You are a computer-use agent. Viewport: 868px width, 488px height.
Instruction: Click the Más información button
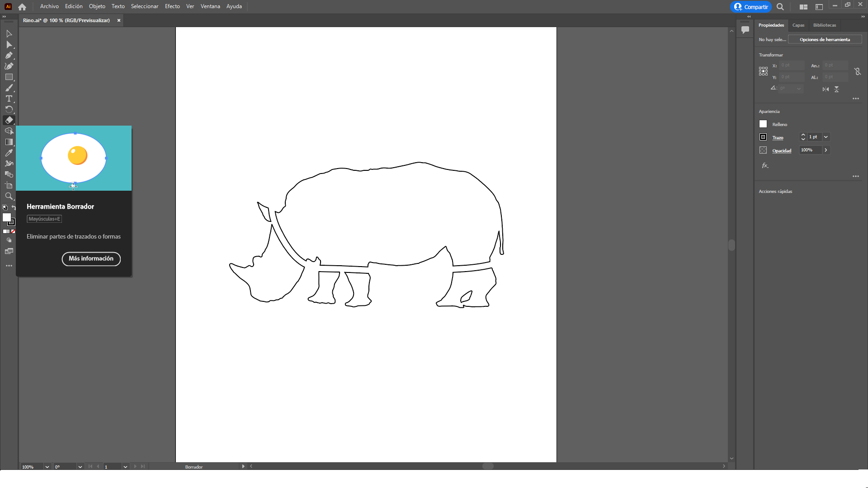click(x=91, y=258)
